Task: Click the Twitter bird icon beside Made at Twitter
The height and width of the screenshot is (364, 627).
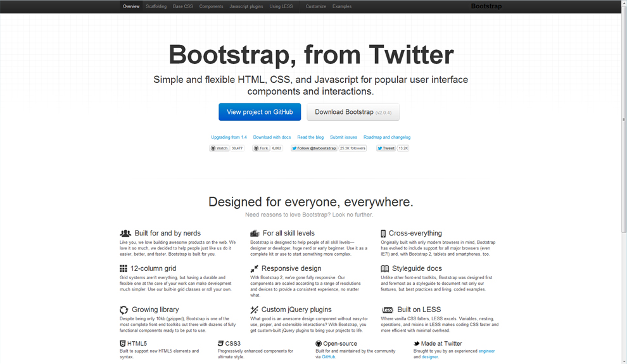Action: tap(416, 343)
